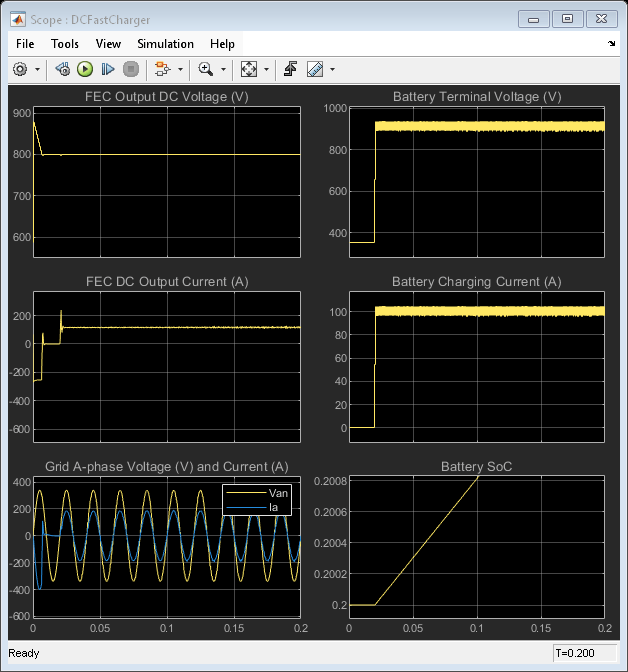Click the dock scope arrow at menu bar end
Image resolution: width=628 pixels, height=672 pixels.
611,43
